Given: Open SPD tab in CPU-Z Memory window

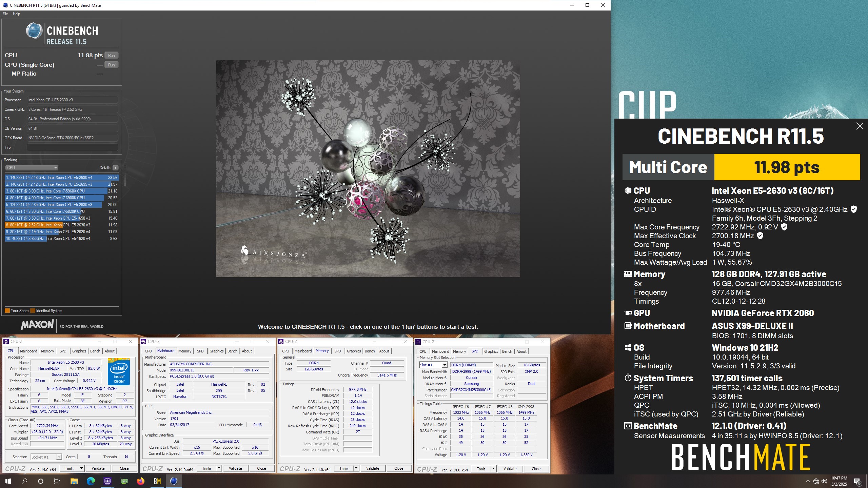Looking at the screenshot, I should tap(337, 351).
